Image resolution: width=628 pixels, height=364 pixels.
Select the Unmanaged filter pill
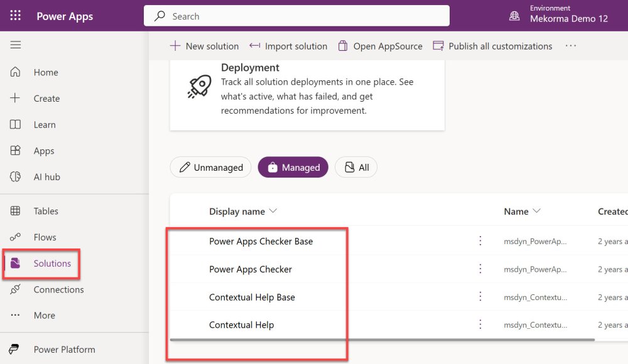[210, 168]
